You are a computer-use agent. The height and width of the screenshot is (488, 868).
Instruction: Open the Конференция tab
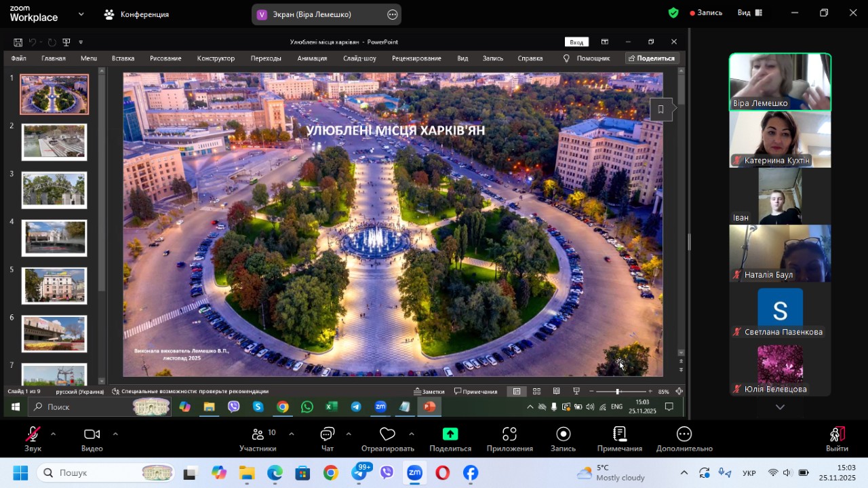point(137,14)
